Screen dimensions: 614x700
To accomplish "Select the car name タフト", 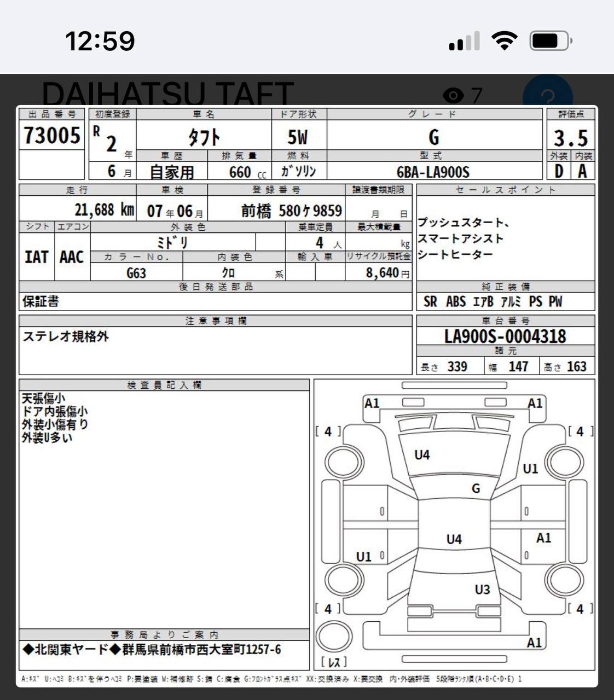I will point(204,137).
